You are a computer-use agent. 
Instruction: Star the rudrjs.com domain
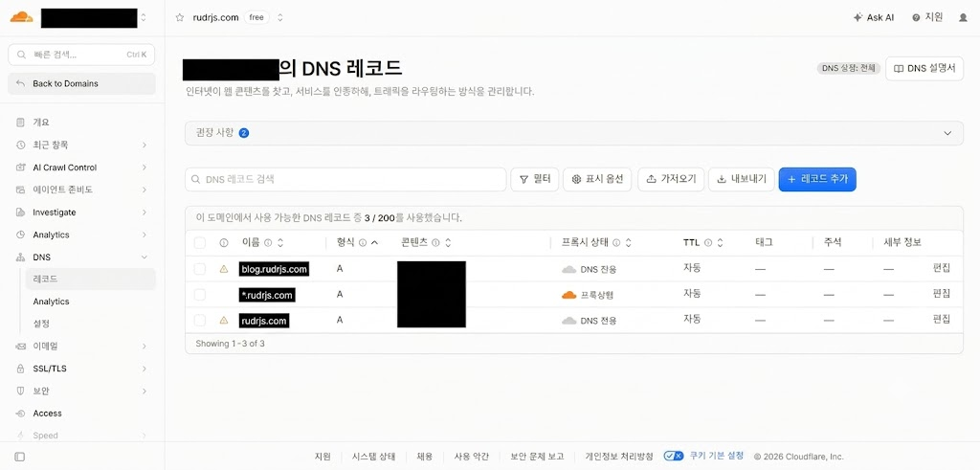pyautogui.click(x=180, y=17)
